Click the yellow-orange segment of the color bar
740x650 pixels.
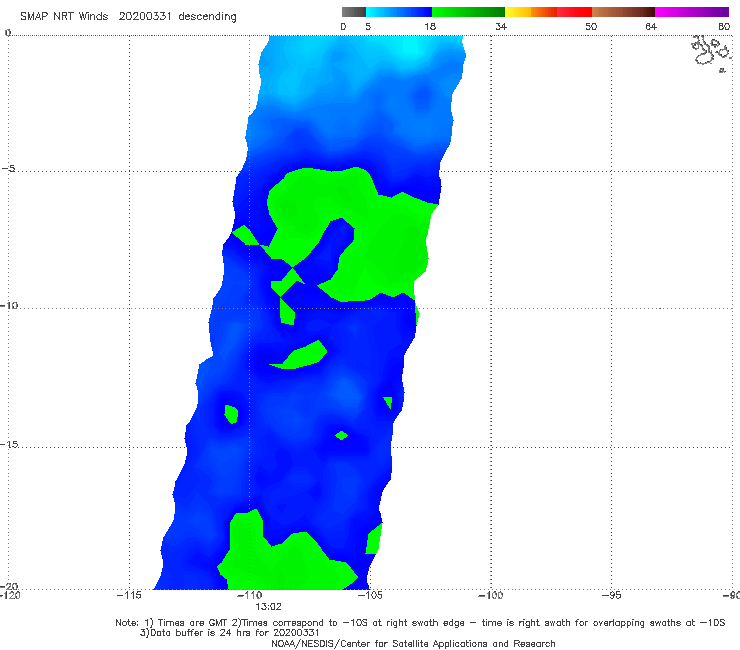(531, 12)
